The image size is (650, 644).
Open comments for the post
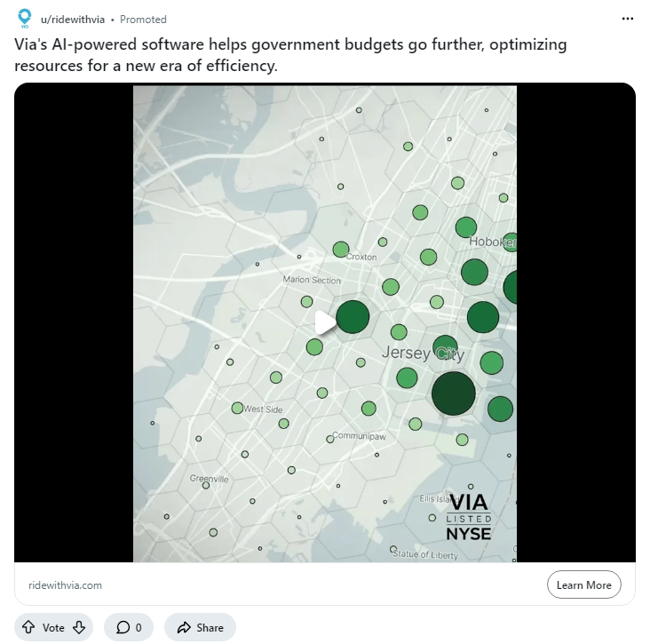(x=129, y=628)
